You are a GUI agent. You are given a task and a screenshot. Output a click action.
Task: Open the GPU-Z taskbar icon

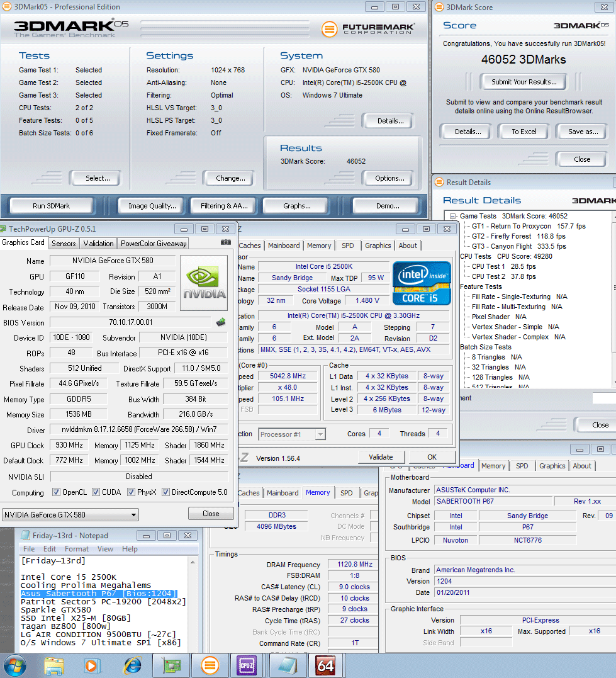point(171,665)
